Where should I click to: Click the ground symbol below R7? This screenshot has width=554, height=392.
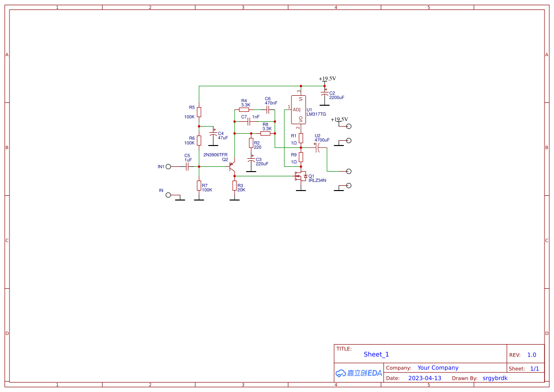click(199, 199)
